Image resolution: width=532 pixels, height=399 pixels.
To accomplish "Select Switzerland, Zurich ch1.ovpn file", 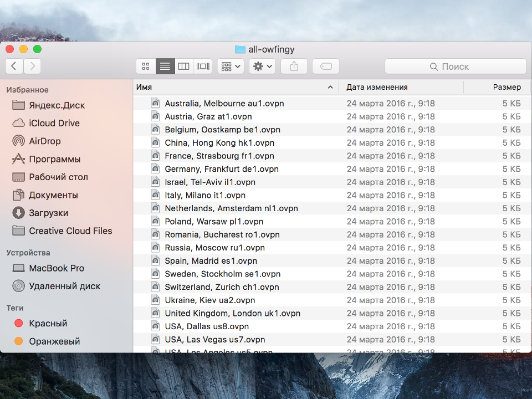I will [332, 287].
